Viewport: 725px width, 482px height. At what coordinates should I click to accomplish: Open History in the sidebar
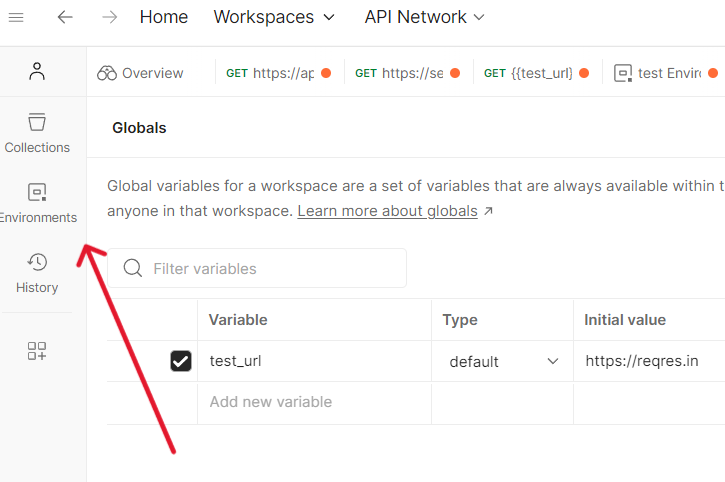pyautogui.click(x=37, y=272)
